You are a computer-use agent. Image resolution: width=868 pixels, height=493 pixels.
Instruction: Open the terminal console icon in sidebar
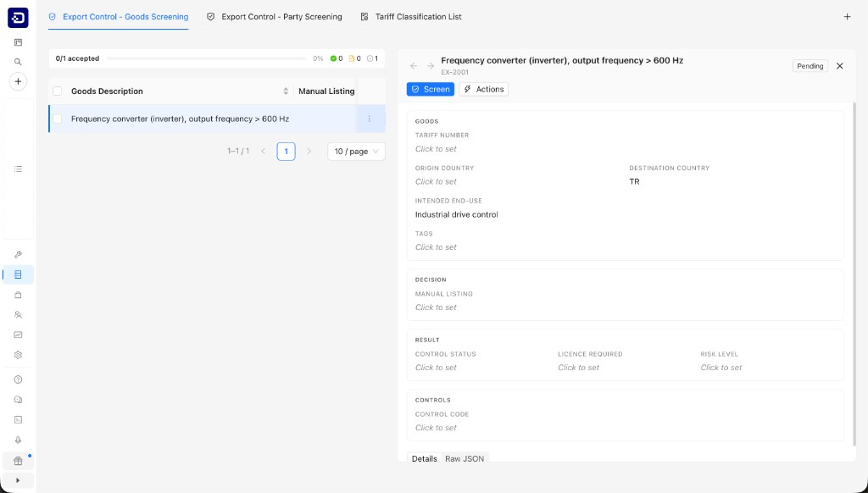(18, 420)
